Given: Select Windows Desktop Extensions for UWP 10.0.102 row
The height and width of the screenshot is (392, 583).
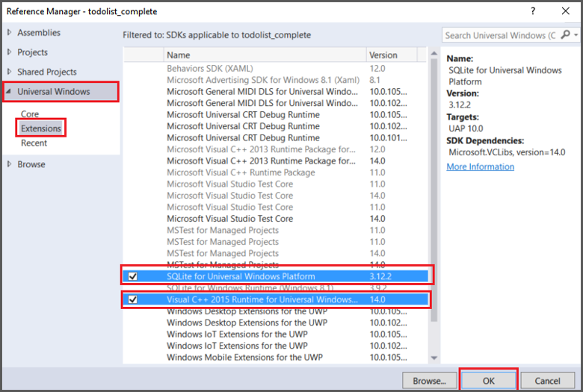Looking at the screenshot, I should [276, 323].
